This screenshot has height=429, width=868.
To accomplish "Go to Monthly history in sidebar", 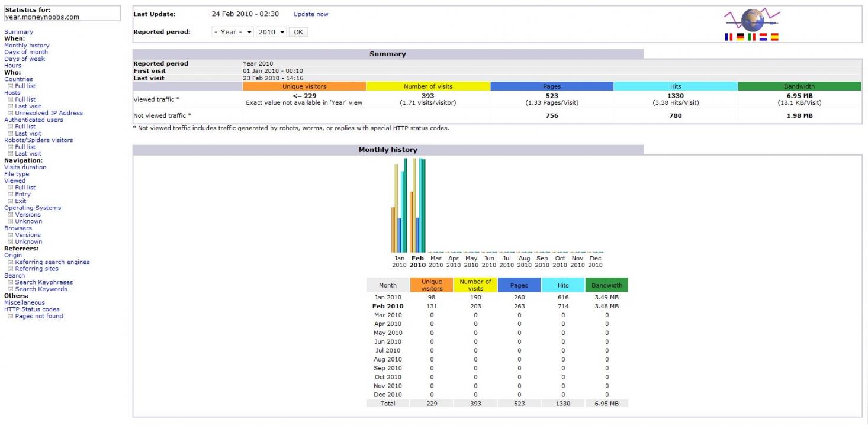I will point(27,46).
